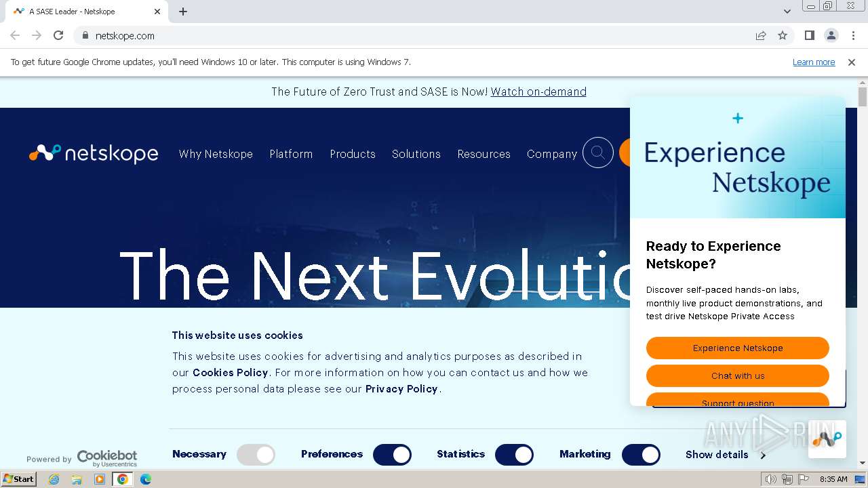Expand Show details for cookies
Viewport: 868px width, 488px height.
726,455
